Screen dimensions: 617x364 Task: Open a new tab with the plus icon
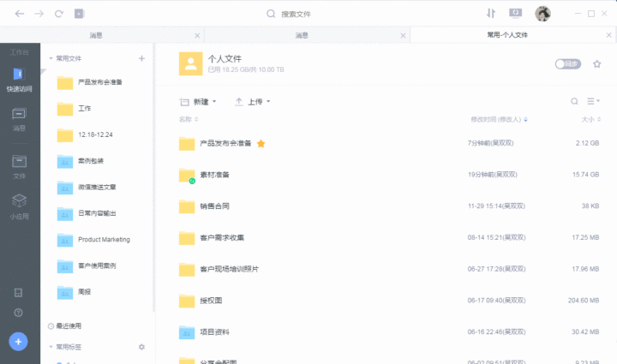click(x=79, y=14)
